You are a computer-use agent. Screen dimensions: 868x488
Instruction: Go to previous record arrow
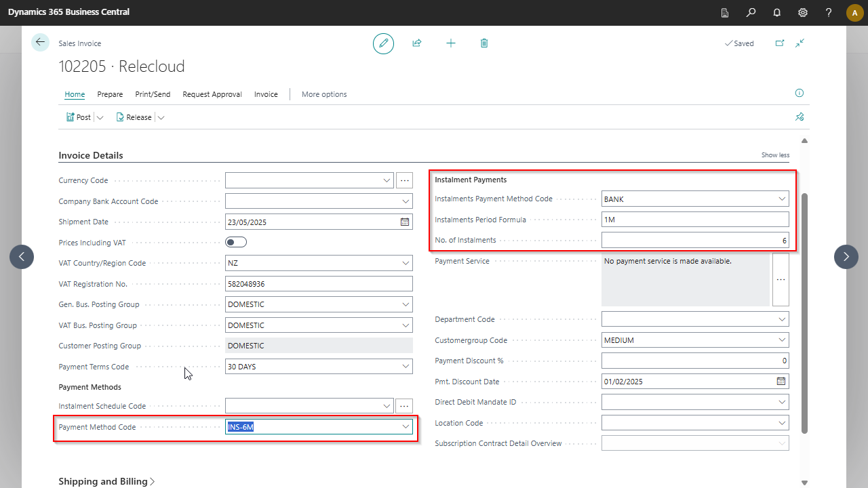pos(22,256)
